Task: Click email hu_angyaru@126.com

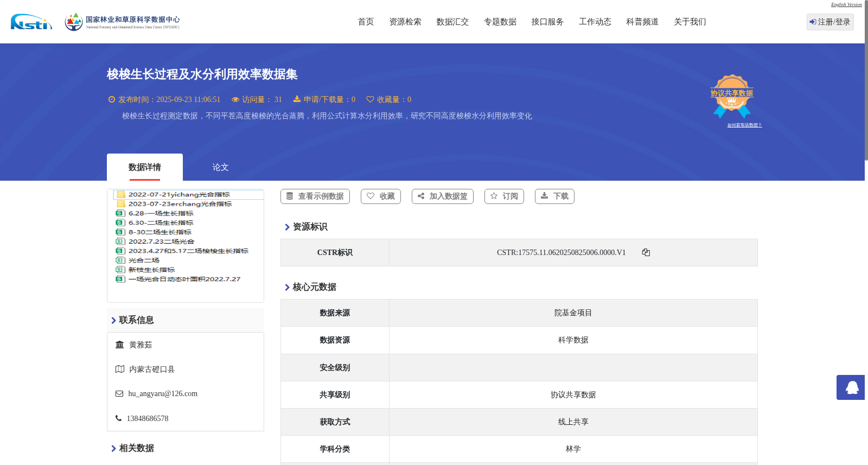Action: click(163, 394)
